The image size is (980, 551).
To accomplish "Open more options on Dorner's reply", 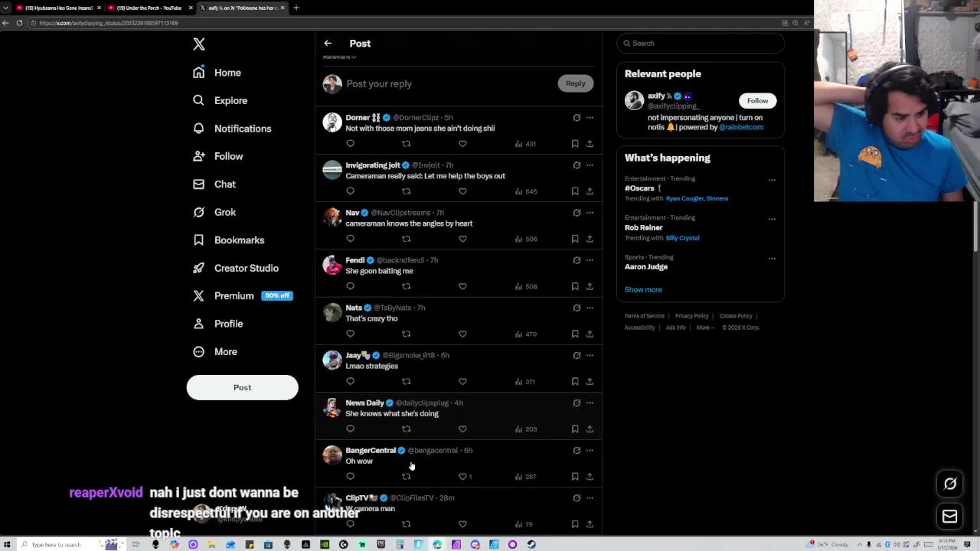I will click(590, 118).
